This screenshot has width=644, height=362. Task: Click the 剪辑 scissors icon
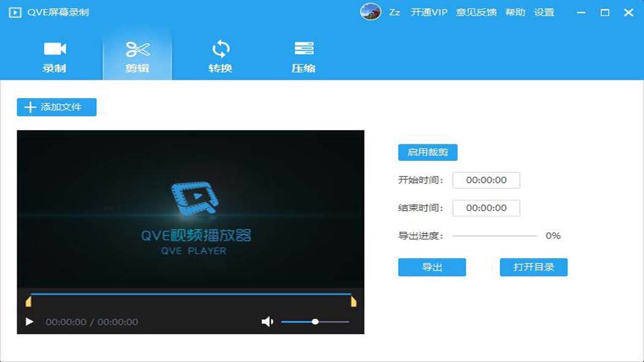tap(137, 48)
